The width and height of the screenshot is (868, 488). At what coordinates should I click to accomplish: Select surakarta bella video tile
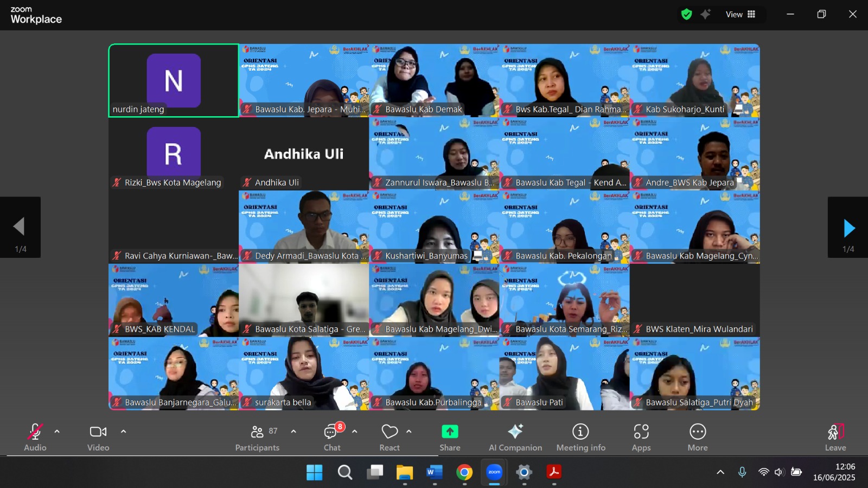pos(304,373)
